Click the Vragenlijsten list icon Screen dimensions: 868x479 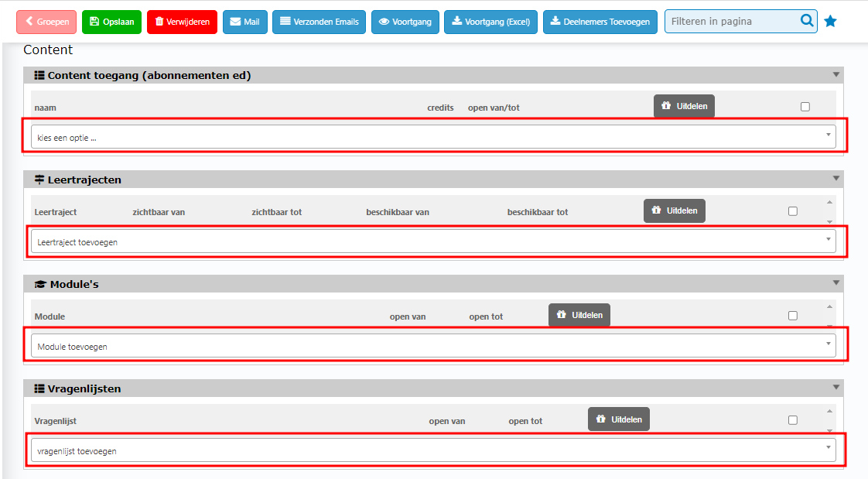pos(39,388)
